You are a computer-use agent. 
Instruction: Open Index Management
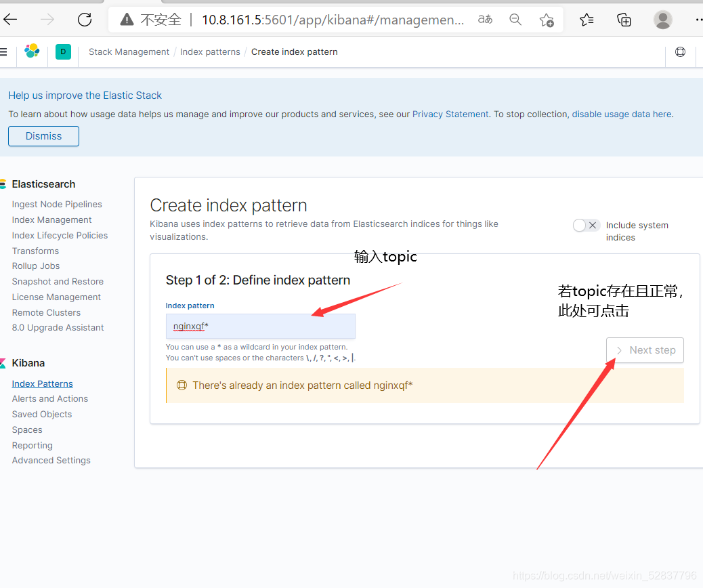(51, 219)
